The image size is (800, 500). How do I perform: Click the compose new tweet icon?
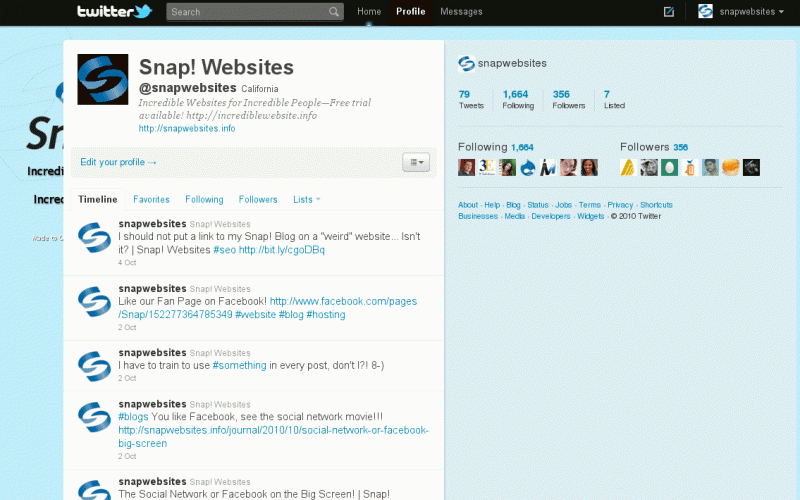coord(669,12)
